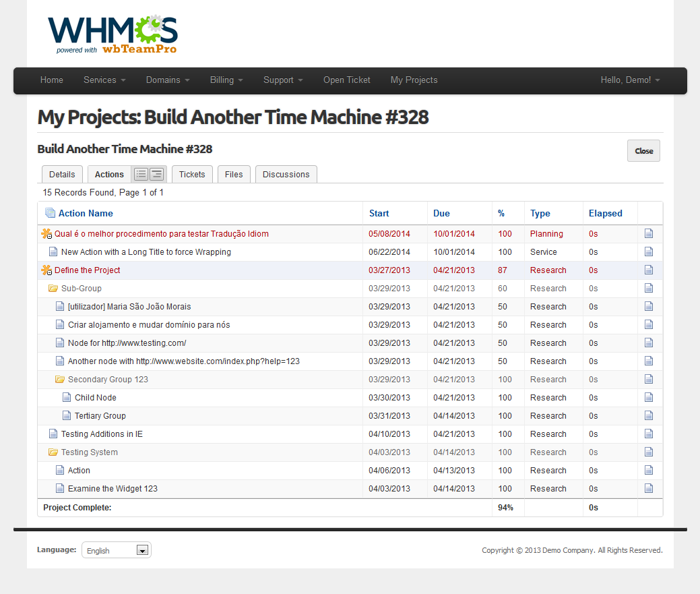
Task: Open details icon for New Action row
Action: [x=649, y=252]
